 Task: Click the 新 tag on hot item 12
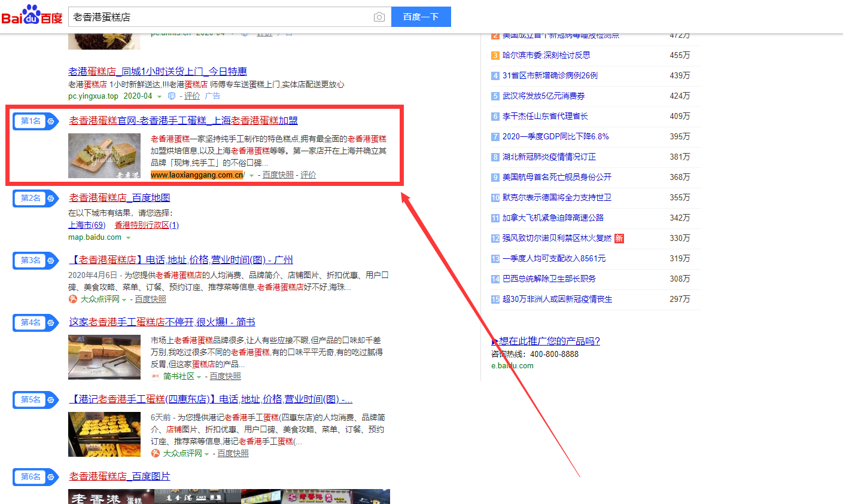[x=619, y=238]
